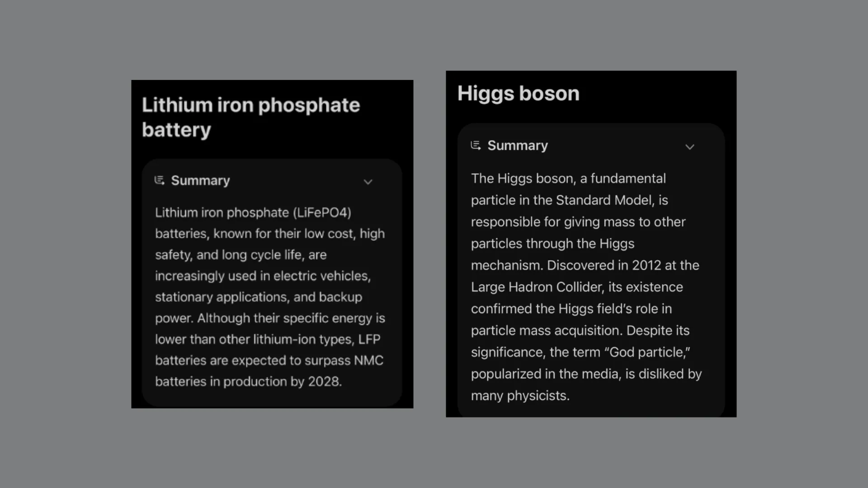Click the "Lithium iron phosphate battery" heading
Viewport: 868px width, 488px height.
[x=250, y=117]
